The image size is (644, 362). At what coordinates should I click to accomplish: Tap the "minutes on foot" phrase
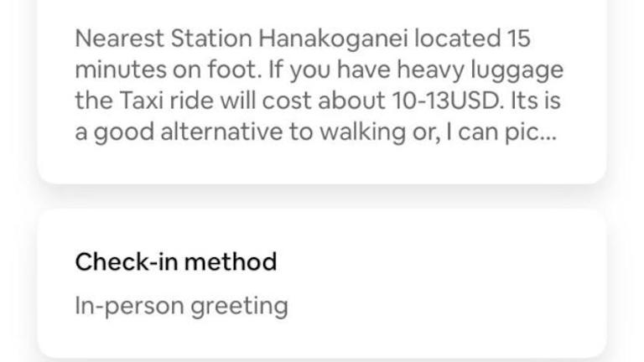click(x=157, y=70)
